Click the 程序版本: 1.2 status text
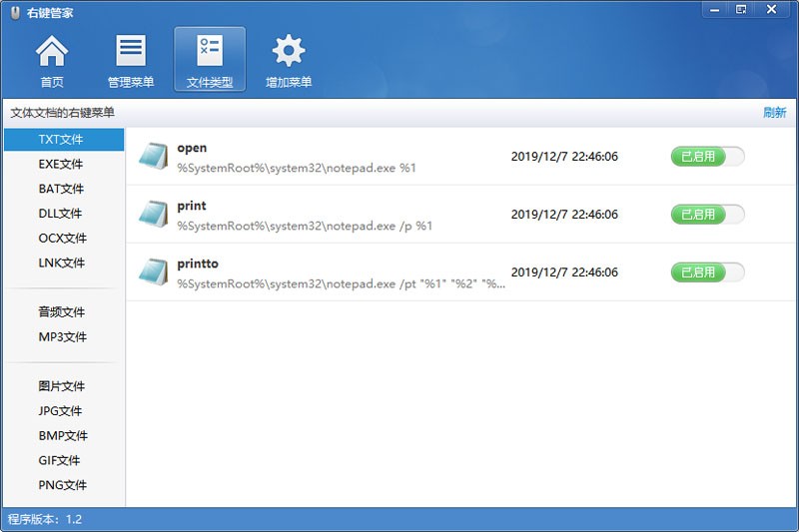 pyautogui.click(x=45, y=519)
